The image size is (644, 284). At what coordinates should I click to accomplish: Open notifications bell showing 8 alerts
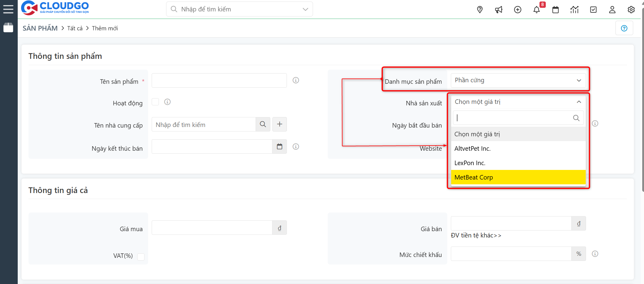click(537, 9)
